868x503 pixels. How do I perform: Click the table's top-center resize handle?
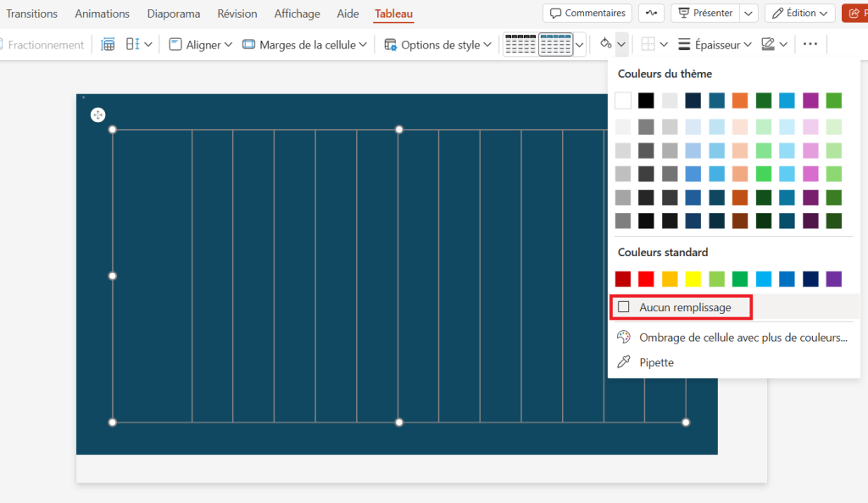click(x=399, y=130)
